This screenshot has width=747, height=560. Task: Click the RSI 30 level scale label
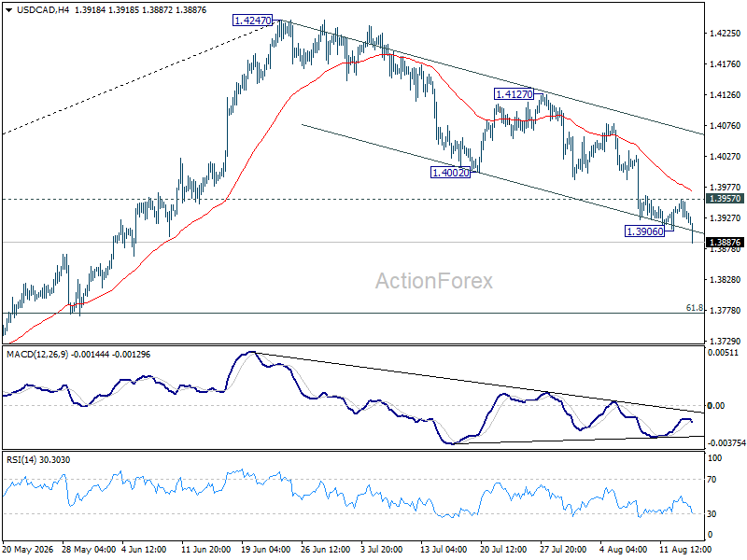(x=712, y=514)
